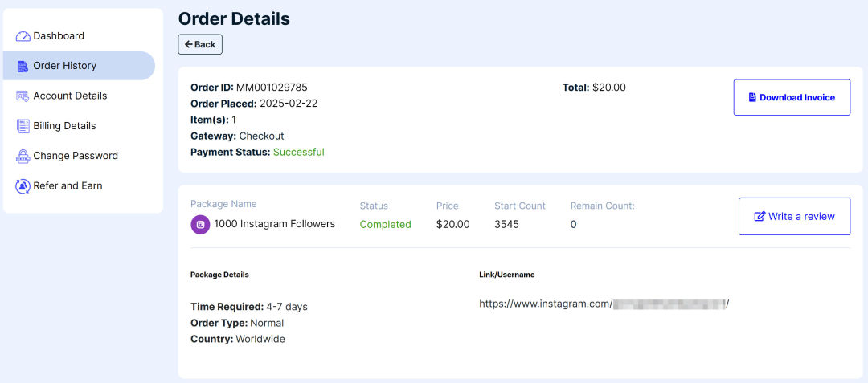Click the purple Instagram package icon

coord(200,225)
